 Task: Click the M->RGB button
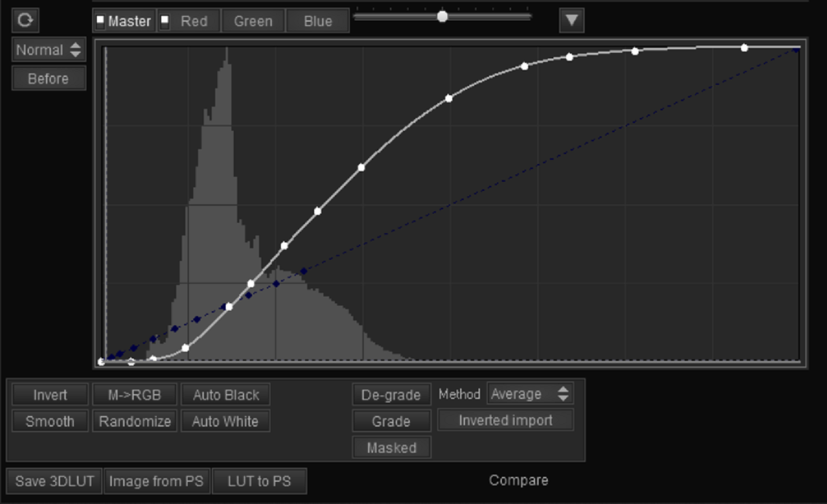134,395
